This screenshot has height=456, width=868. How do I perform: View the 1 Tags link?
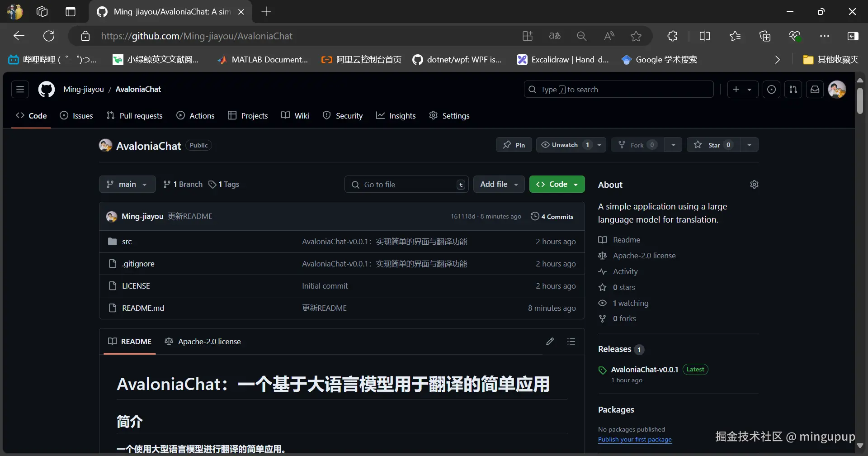tap(224, 184)
